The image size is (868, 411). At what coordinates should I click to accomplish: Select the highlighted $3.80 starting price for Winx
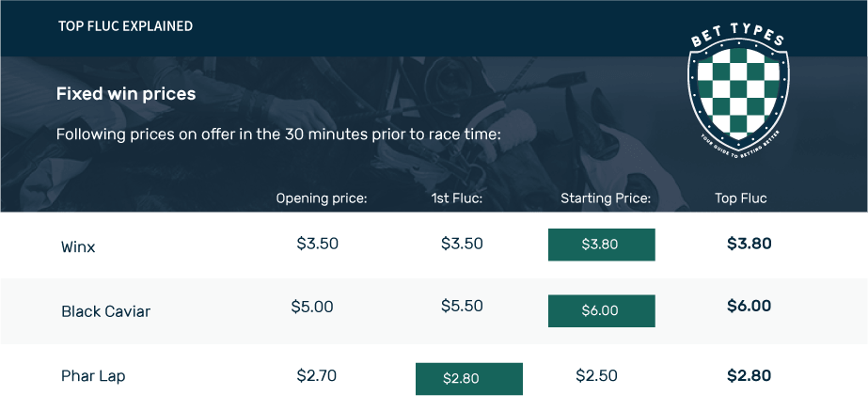[x=602, y=245]
